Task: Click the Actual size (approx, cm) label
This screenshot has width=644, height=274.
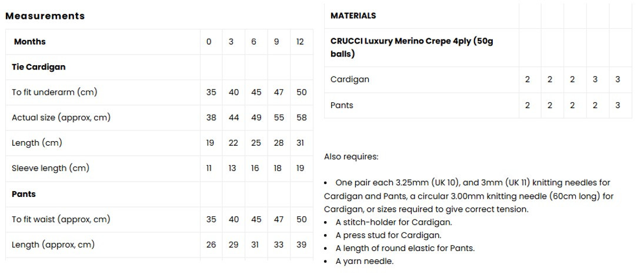Action: (61, 118)
